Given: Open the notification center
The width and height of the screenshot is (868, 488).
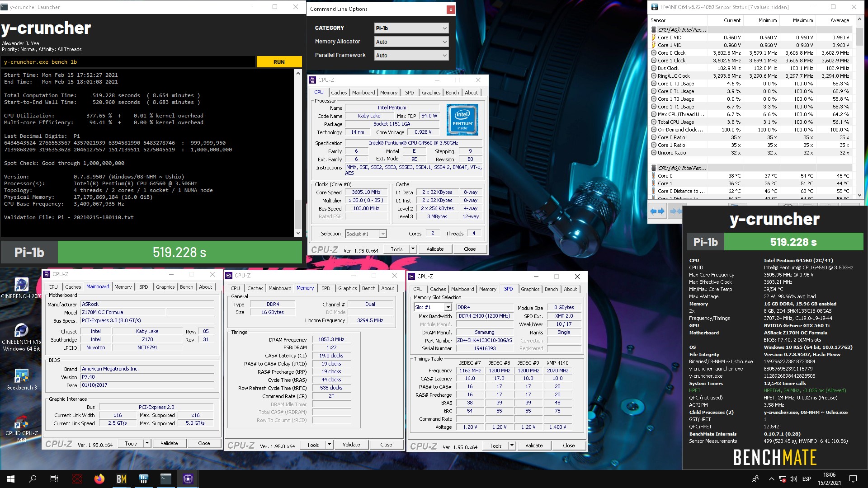Looking at the screenshot, I should 853,479.
